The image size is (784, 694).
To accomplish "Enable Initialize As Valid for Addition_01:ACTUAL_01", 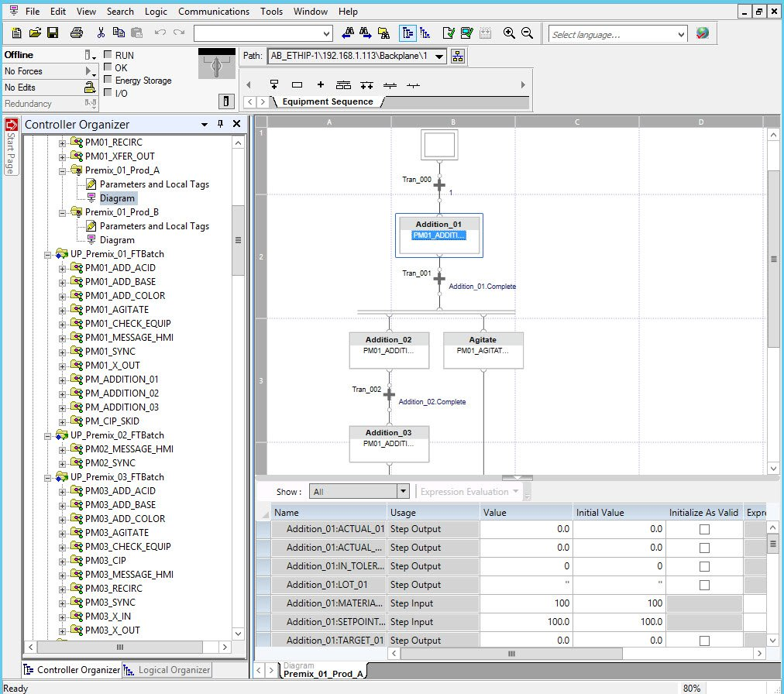I will (703, 528).
